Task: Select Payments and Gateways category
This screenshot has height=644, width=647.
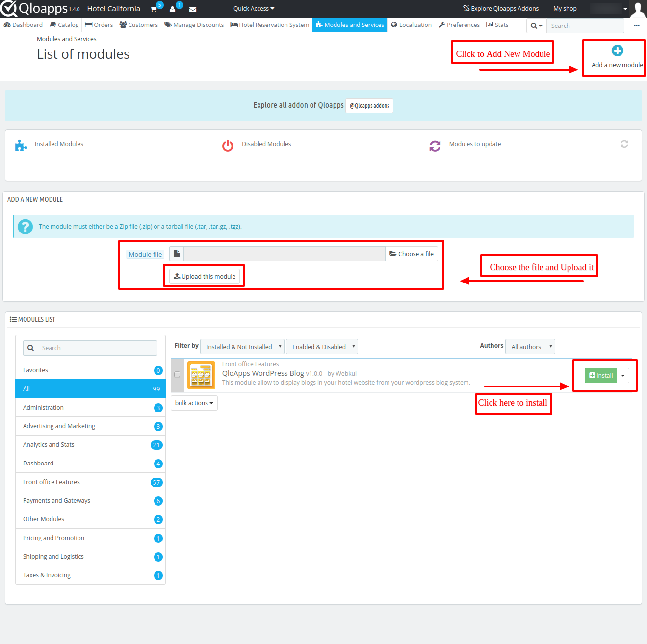Action: click(90, 501)
